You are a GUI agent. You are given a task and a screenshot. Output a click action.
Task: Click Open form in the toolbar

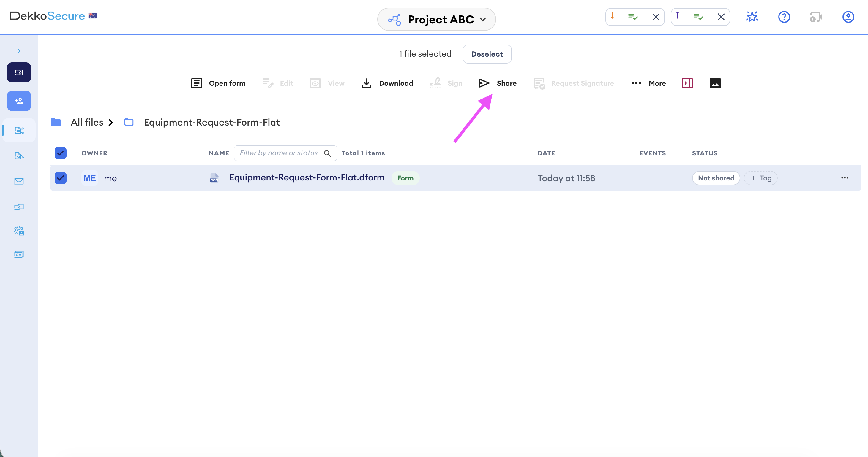tap(218, 83)
